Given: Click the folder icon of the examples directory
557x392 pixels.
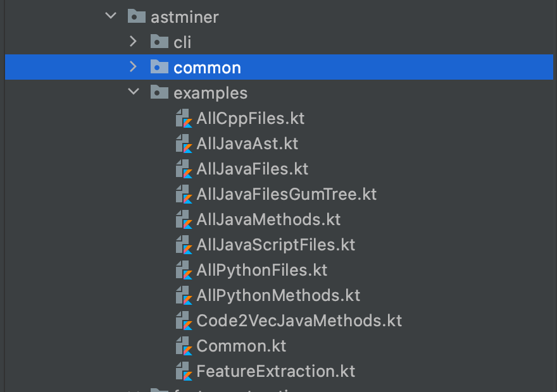Looking at the screenshot, I should click(160, 92).
